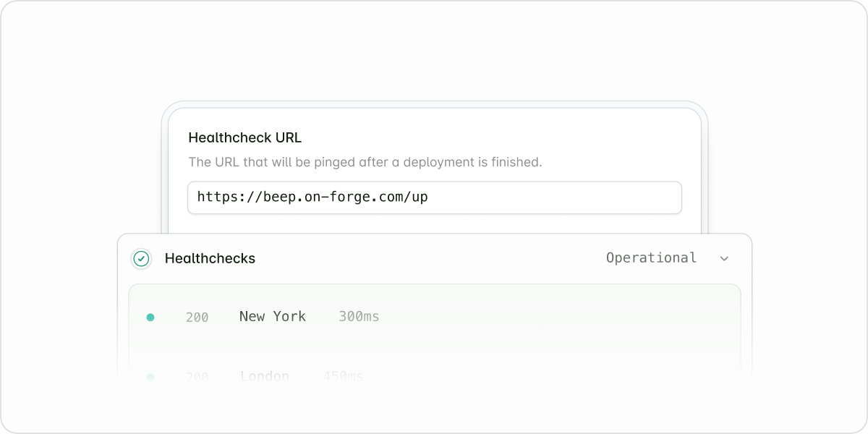868x434 pixels.
Task: Click the faded status dot for London
Action: [150, 376]
